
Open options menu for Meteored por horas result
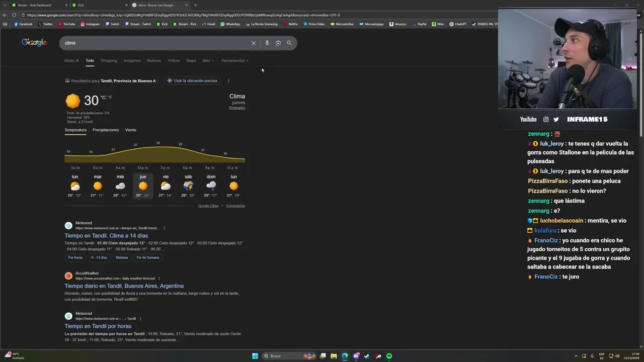coord(140,319)
